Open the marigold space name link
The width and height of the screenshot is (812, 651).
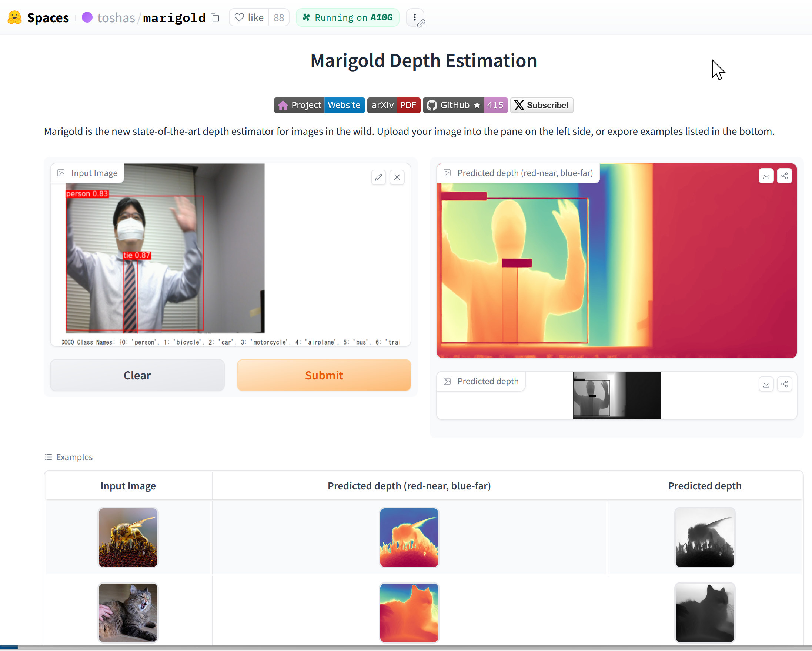pos(174,18)
